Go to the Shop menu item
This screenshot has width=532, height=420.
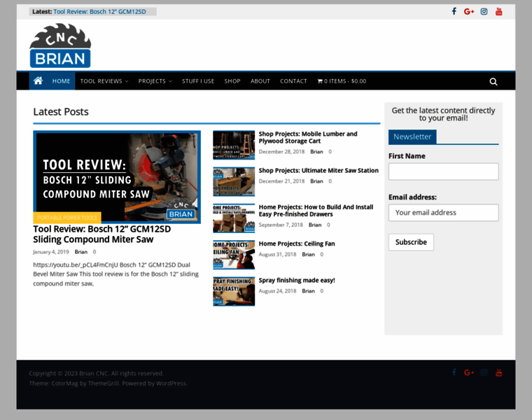(x=232, y=81)
